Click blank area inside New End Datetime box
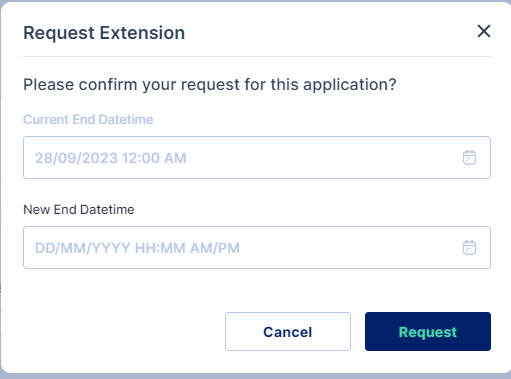Image resolution: width=511 pixels, height=379 pixels. (x=350, y=247)
